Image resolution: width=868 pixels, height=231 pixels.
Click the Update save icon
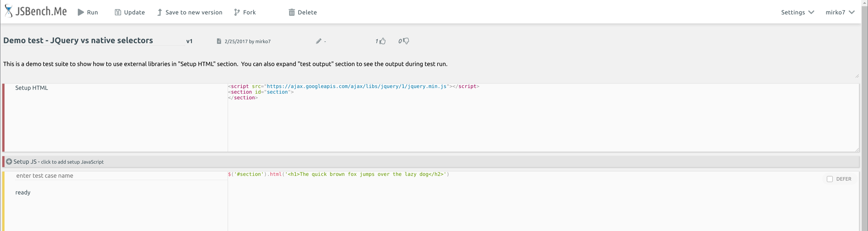point(118,12)
